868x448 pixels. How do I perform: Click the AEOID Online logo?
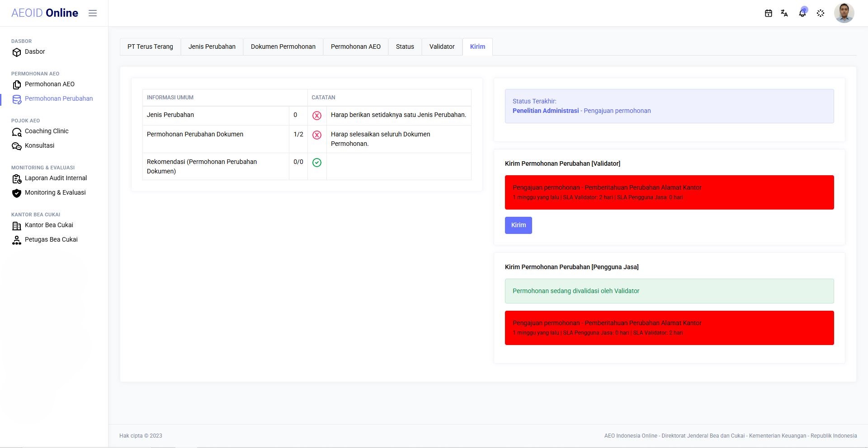tap(45, 13)
